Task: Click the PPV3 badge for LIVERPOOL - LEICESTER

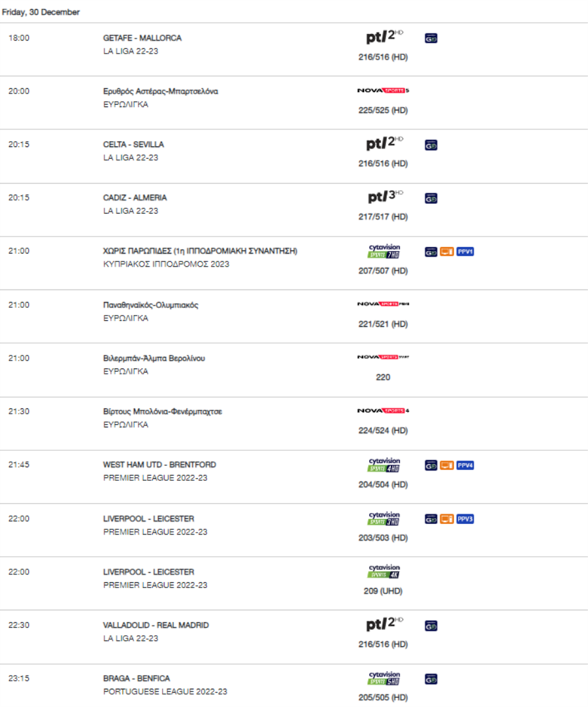Action: 465,519
